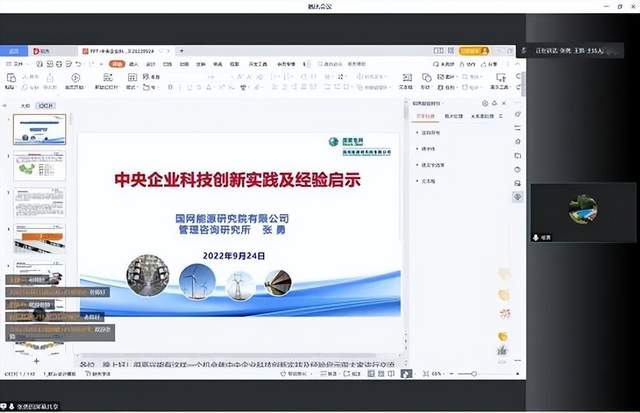The height and width of the screenshot is (413, 640).
Task: Pin the side panel with pin icon
Action: coord(495,103)
